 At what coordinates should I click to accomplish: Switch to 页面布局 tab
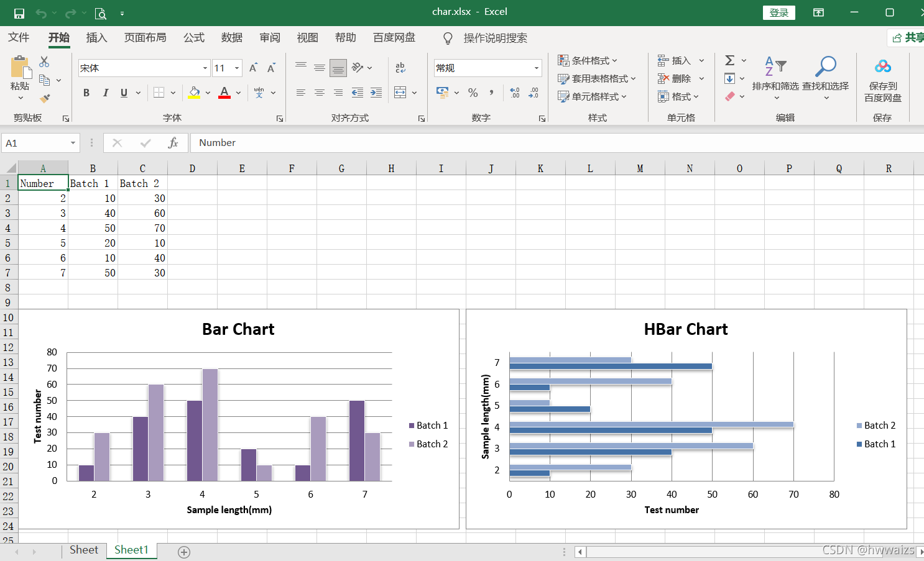146,37
